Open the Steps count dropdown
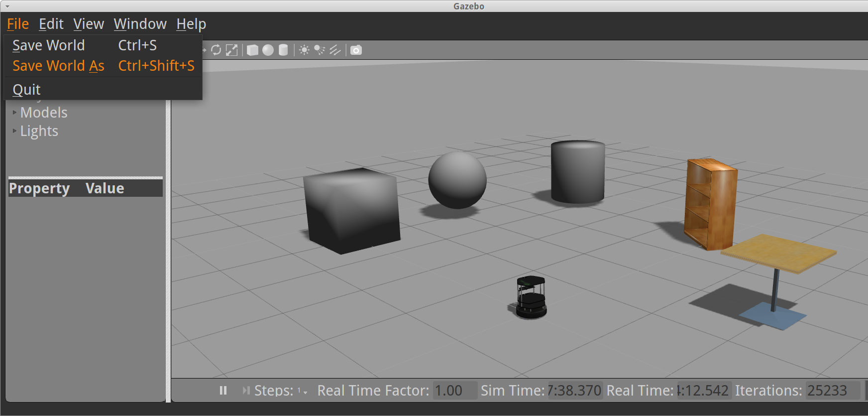The width and height of the screenshot is (868, 416). 303,391
